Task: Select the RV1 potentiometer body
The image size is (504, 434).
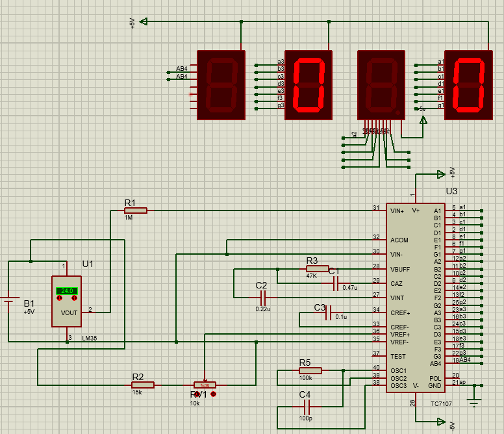Action: [205, 385]
